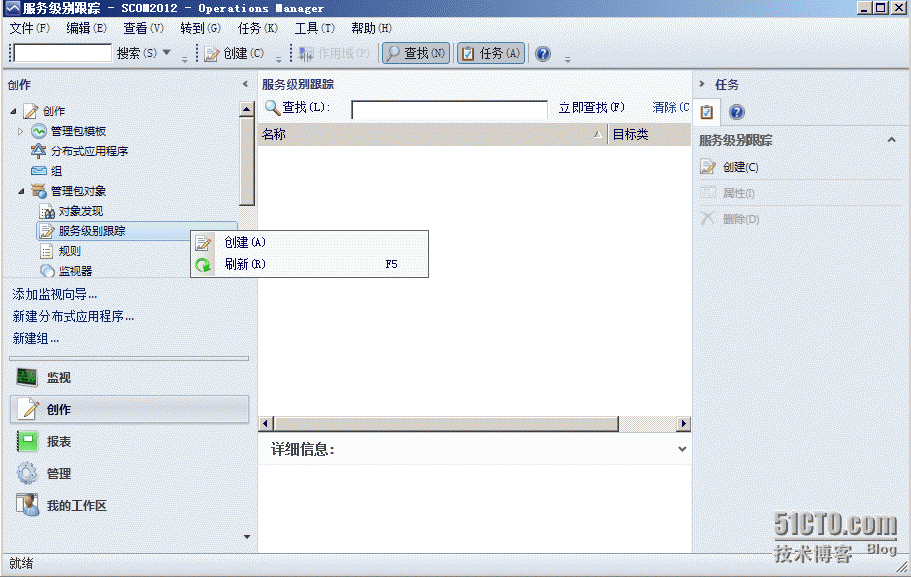Click the 创建(C) toolbar button
The width and height of the screenshot is (911, 577).
click(234, 53)
